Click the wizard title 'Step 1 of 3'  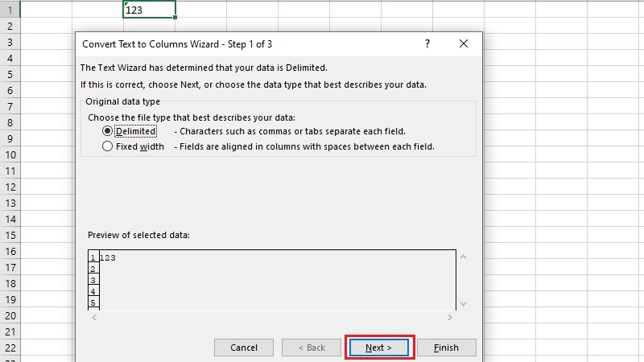pyautogui.click(x=250, y=44)
